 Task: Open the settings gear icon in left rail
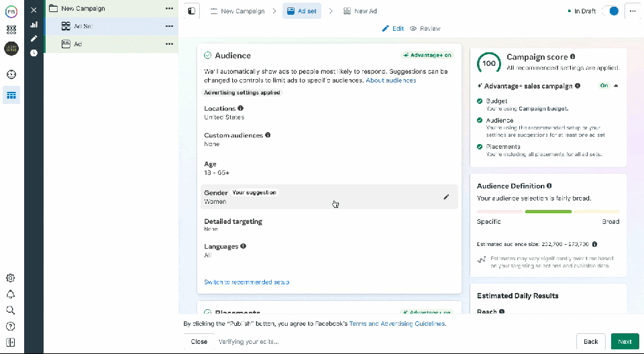11,278
